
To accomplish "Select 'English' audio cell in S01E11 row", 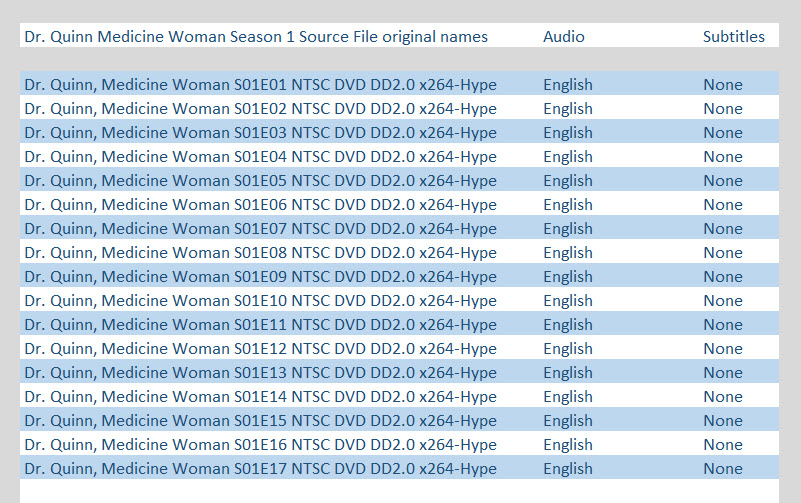I will point(568,325).
